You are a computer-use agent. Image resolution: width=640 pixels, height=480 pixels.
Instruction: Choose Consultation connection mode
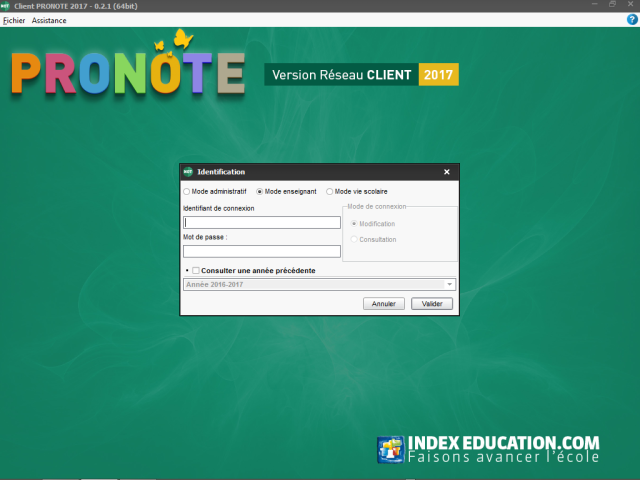(x=354, y=239)
